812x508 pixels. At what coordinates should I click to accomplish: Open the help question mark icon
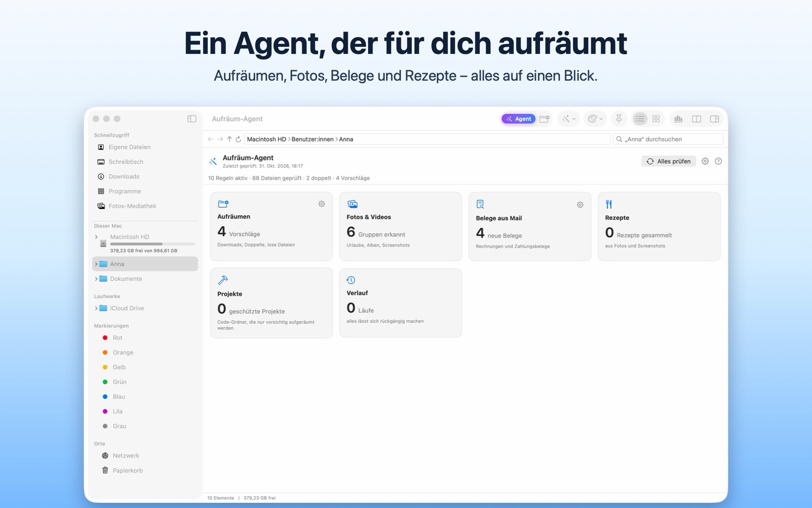718,162
